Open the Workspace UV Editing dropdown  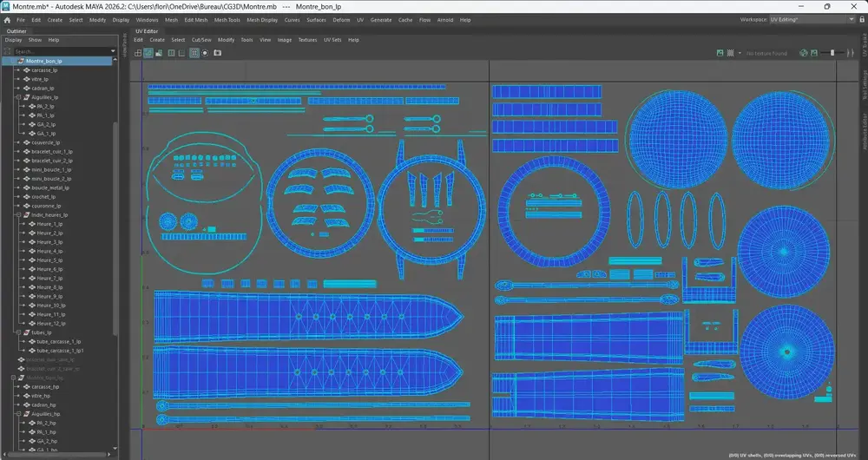point(812,19)
